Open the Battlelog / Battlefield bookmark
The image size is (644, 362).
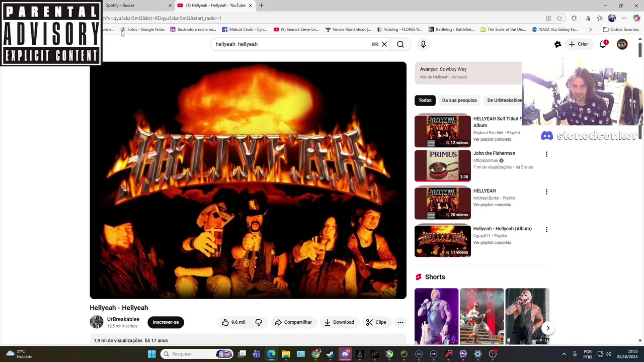tap(451, 30)
